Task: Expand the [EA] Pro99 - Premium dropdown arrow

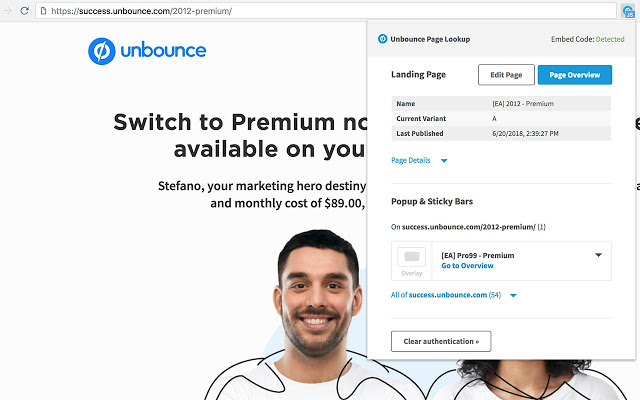Action: [x=598, y=255]
